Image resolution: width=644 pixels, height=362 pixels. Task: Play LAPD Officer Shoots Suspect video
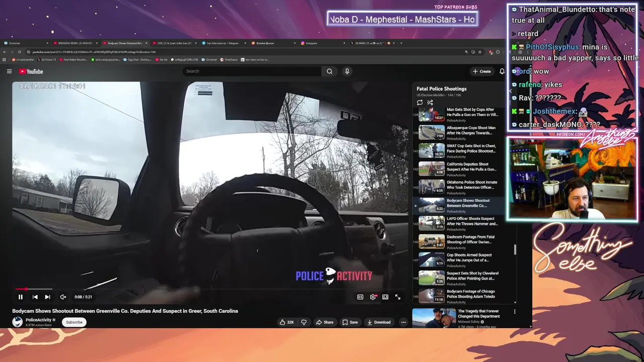[458, 224]
